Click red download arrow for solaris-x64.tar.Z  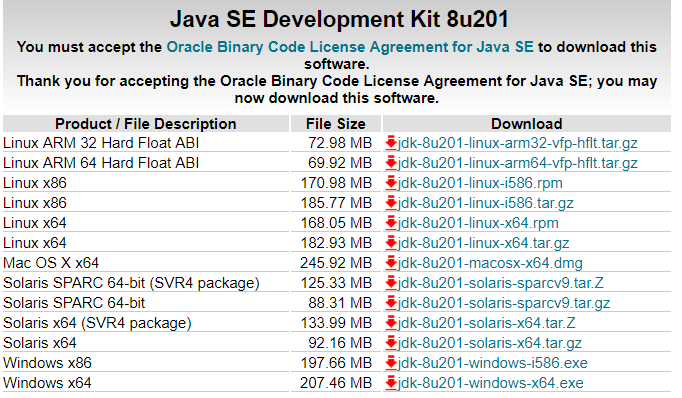tap(391, 323)
